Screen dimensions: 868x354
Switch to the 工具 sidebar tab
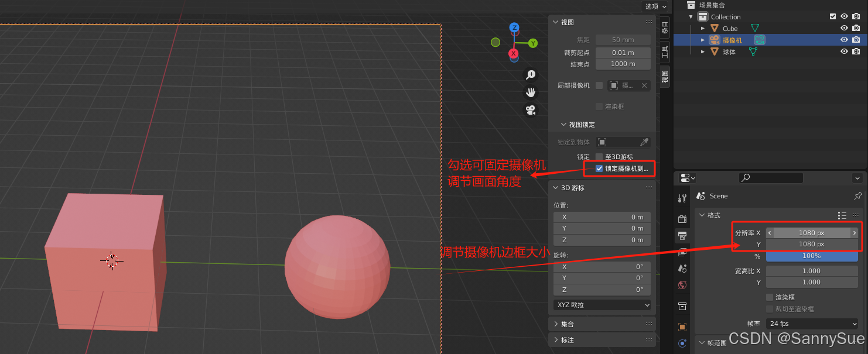665,51
